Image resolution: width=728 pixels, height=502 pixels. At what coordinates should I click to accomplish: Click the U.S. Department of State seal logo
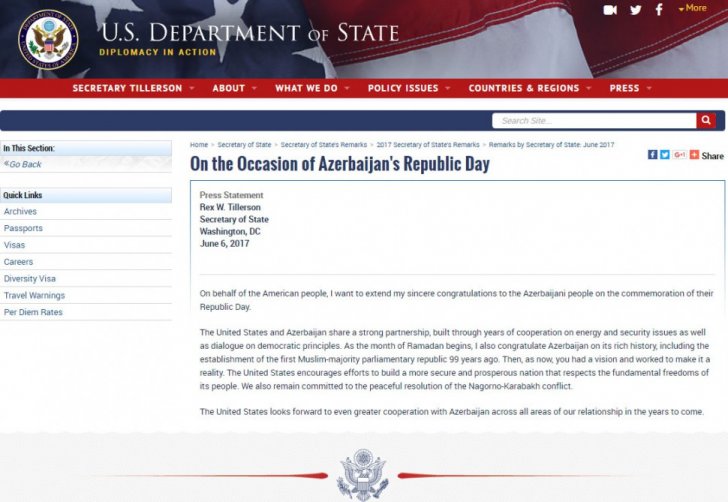click(x=48, y=39)
